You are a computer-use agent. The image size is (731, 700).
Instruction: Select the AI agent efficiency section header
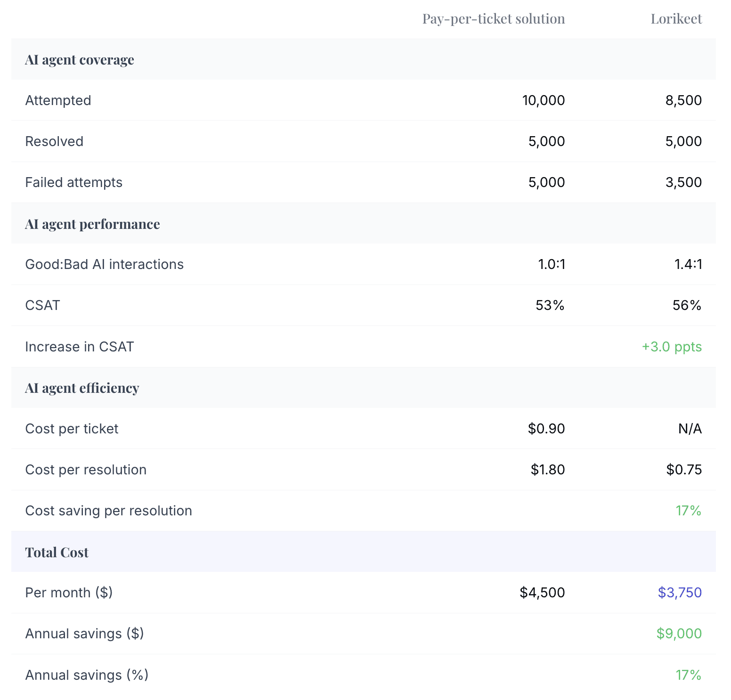(82, 388)
